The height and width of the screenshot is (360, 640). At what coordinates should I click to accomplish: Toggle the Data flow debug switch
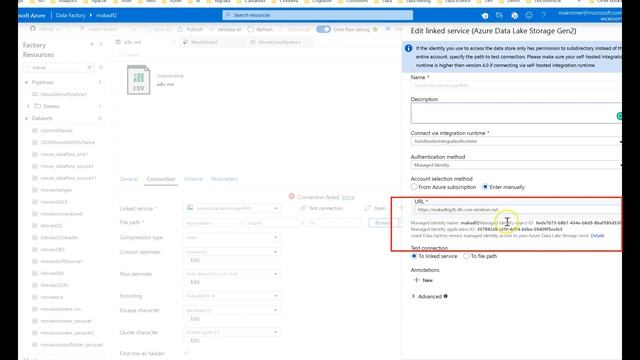click(x=323, y=29)
